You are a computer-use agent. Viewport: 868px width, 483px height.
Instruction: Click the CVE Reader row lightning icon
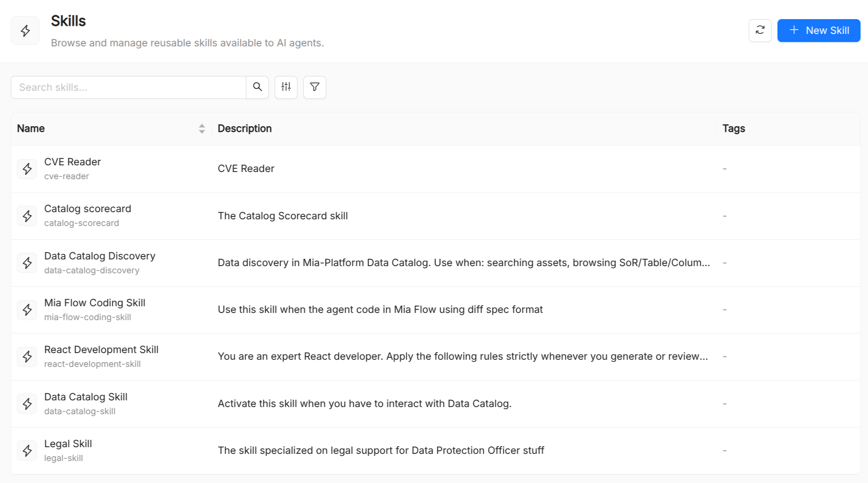click(27, 169)
